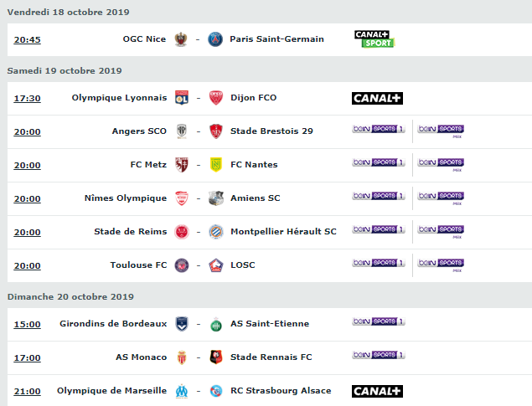The height and width of the screenshot is (406, 532).
Task: Open the 20:45 kickoff time link
Action: 27,39
